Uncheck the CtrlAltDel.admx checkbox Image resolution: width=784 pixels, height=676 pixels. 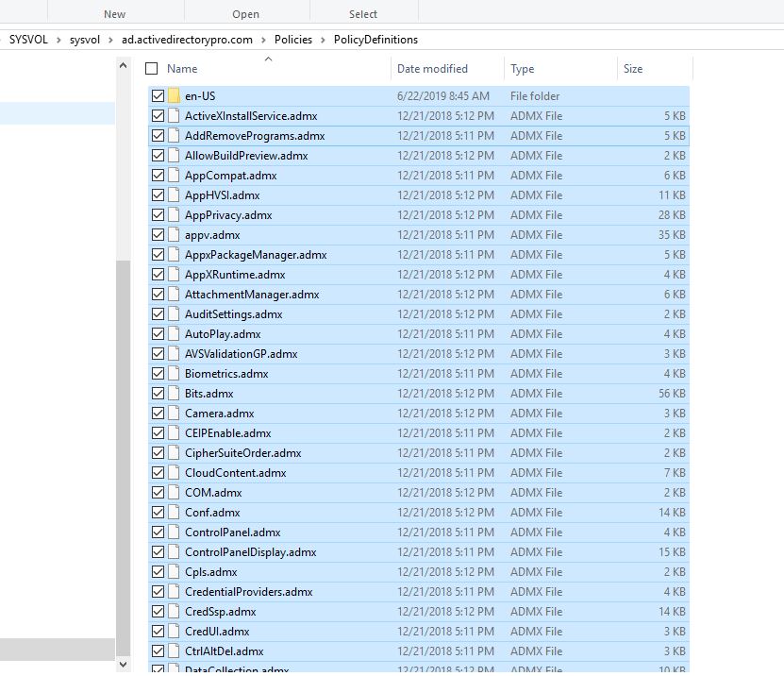[158, 651]
